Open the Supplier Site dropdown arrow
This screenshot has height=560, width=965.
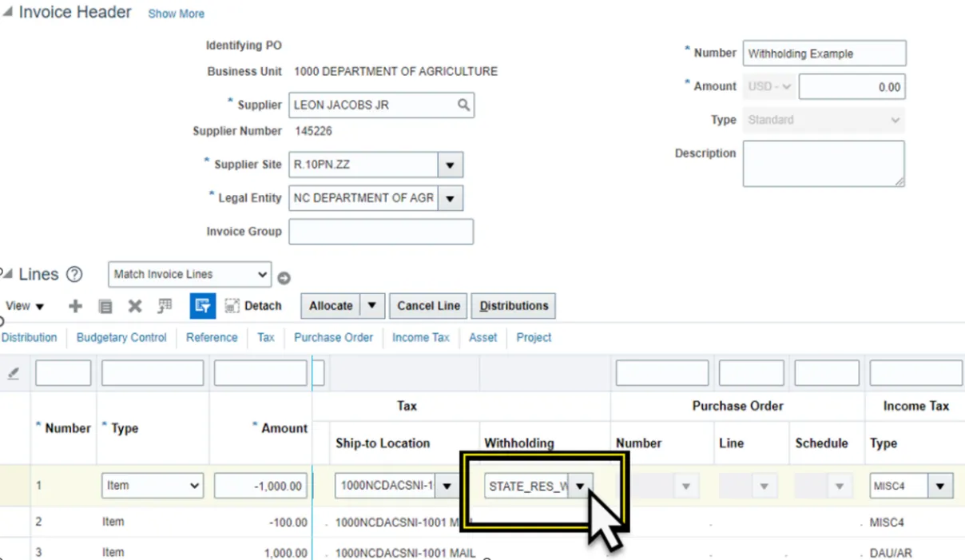(450, 165)
